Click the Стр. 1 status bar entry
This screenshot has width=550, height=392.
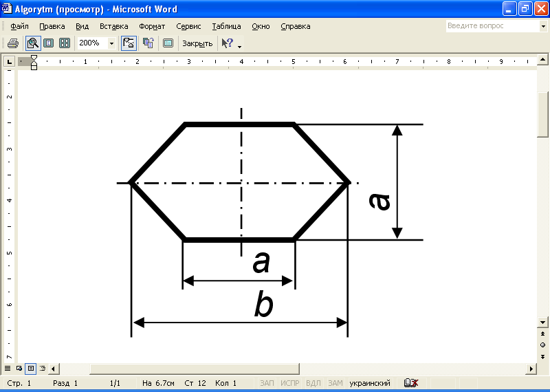pos(19,383)
